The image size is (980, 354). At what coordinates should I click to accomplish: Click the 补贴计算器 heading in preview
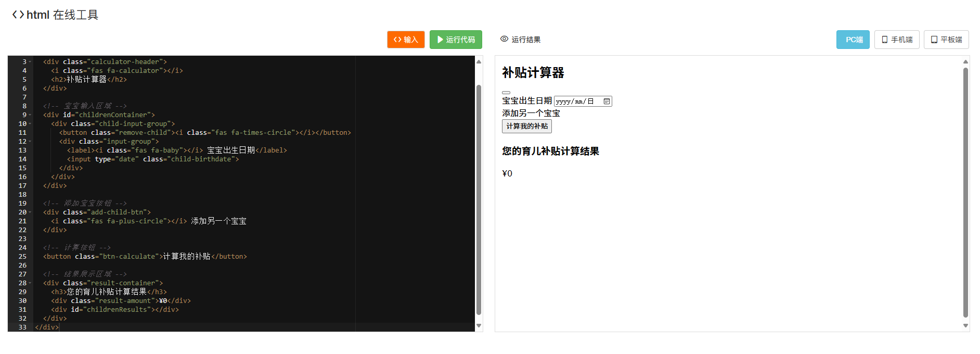[x=533, y=72]
